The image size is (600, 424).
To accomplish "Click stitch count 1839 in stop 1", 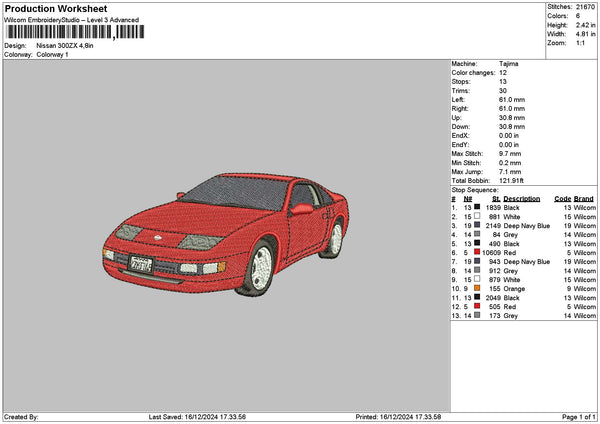I will tap(493, 208).
